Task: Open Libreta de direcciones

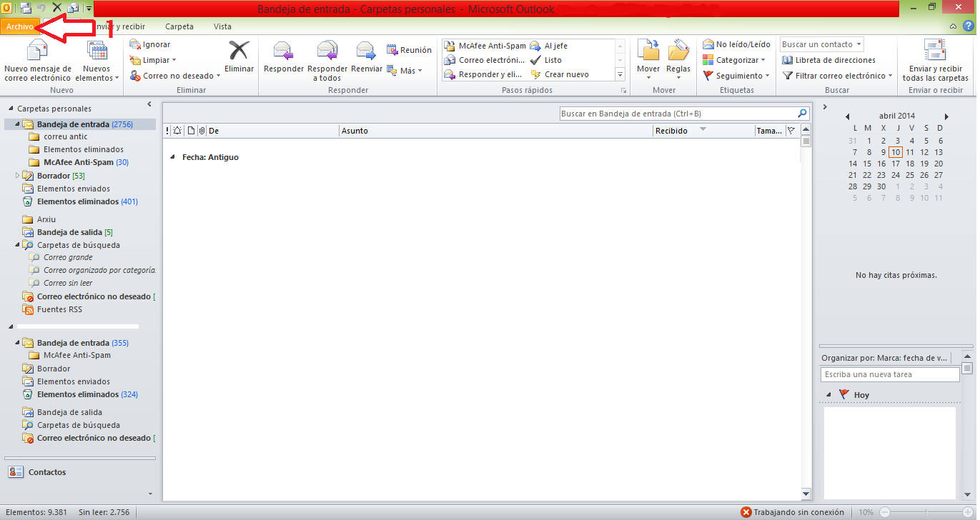Action: pyautogui.click(x=829, y=60)
